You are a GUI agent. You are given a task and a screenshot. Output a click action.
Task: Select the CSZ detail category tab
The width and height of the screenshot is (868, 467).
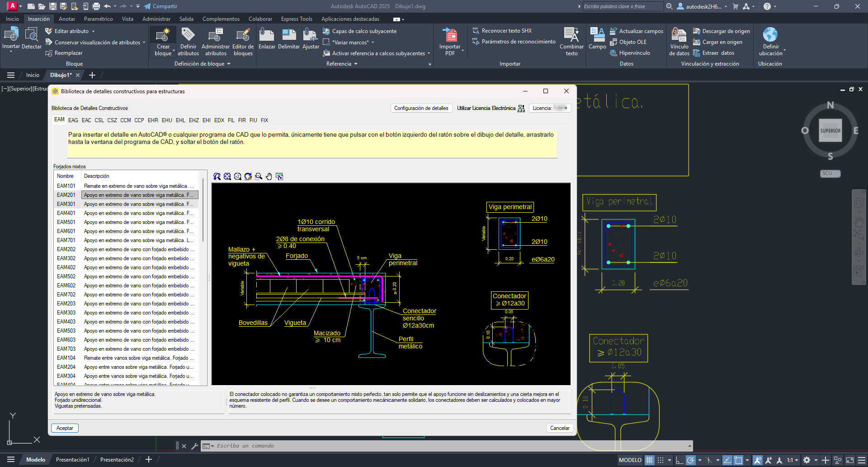(x=112, y=120)
